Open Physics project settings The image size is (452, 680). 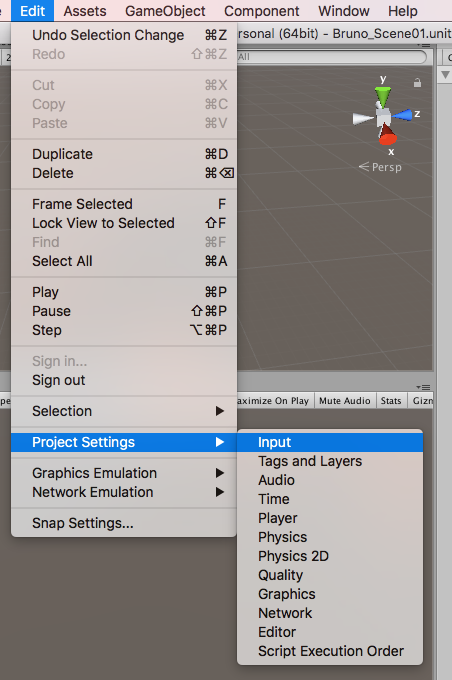click(x=330, y=537)
